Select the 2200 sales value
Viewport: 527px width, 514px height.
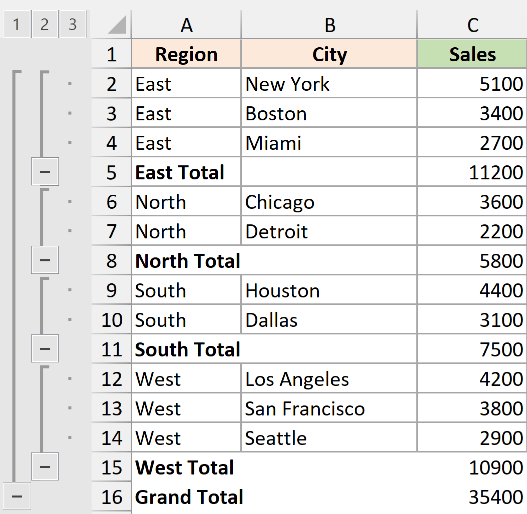tap(472, 231)
